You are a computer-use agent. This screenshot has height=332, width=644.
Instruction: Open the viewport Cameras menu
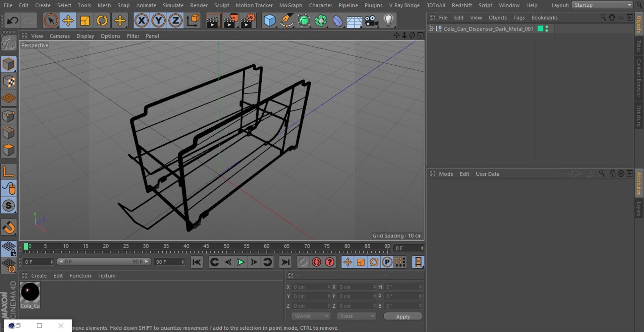pyautogui.click(x=60, y=36)
